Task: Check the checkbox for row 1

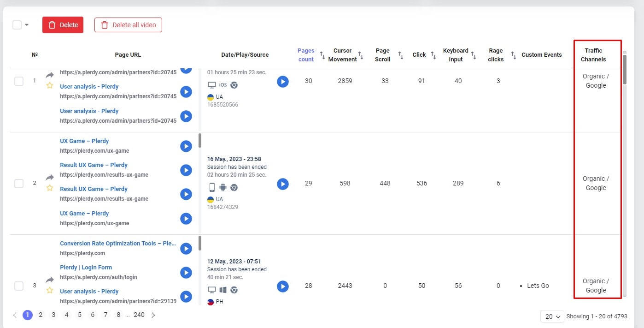Action: click(x=19, y=81)
